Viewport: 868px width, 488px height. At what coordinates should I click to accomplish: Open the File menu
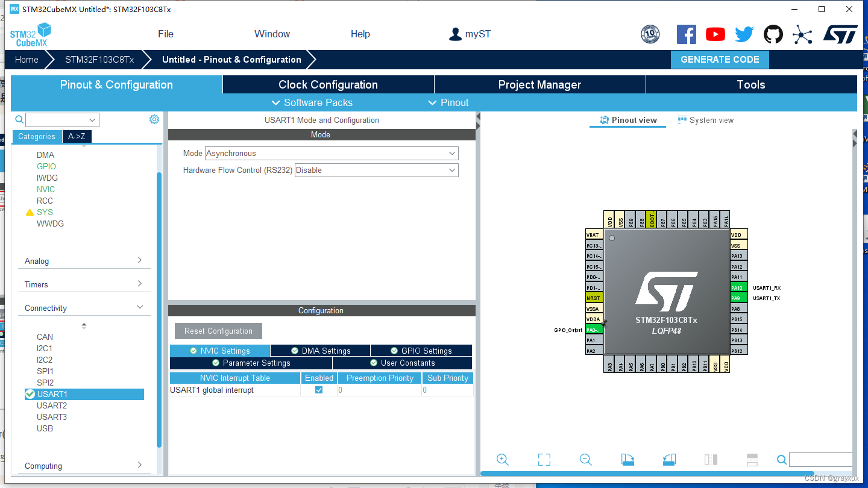coord(166,34)
